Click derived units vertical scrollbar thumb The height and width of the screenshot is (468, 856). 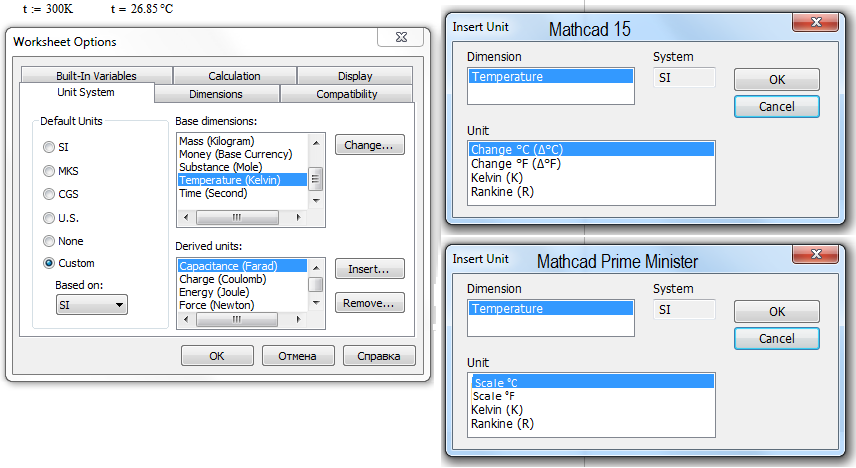(x=316, y=285)
